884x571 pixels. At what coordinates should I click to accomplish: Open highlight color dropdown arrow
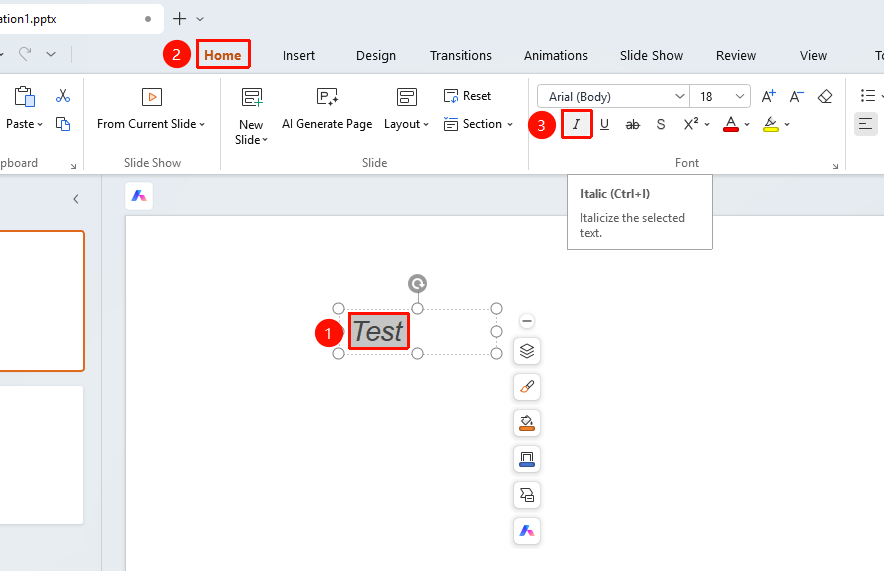787,125
